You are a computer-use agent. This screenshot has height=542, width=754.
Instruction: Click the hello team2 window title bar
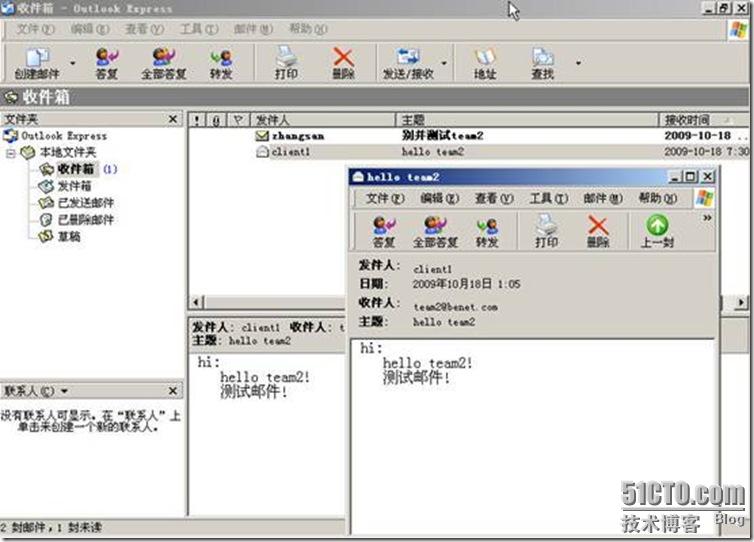pos(510,177)
